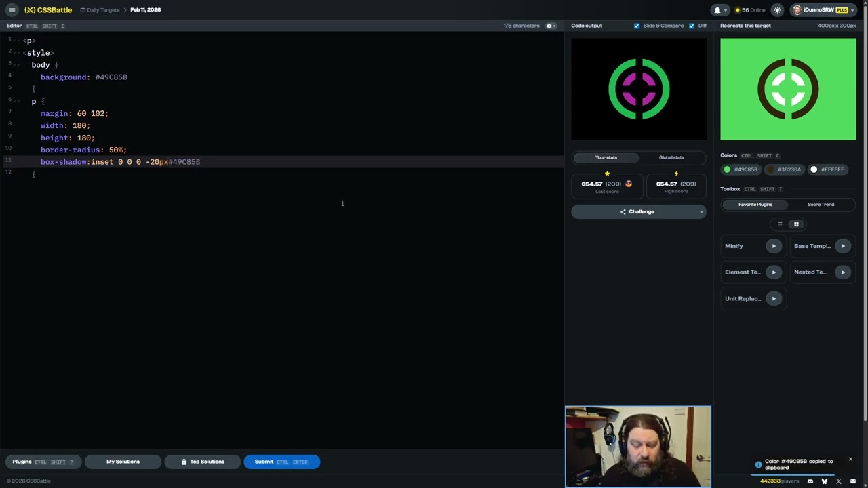This screenshot has width=868, height=488.
Task: Collapse the p rule fold arrow
Action: coord(18,102)
